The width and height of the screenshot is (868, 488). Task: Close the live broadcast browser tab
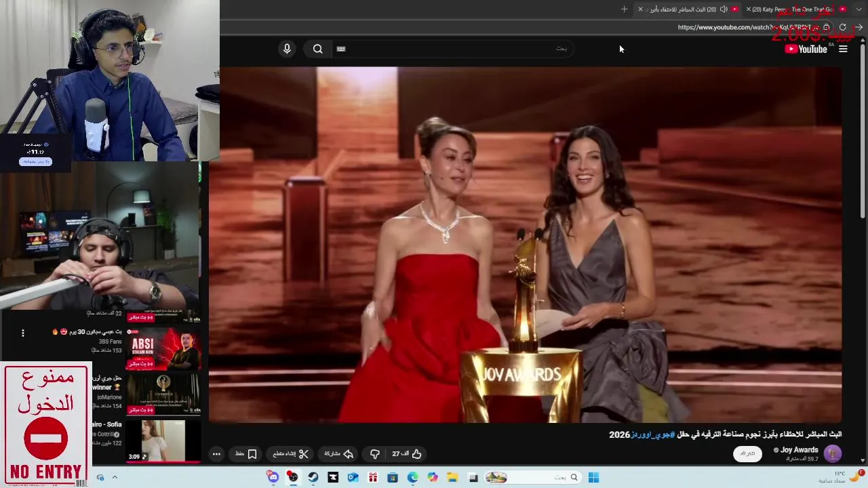click(640, 9)
